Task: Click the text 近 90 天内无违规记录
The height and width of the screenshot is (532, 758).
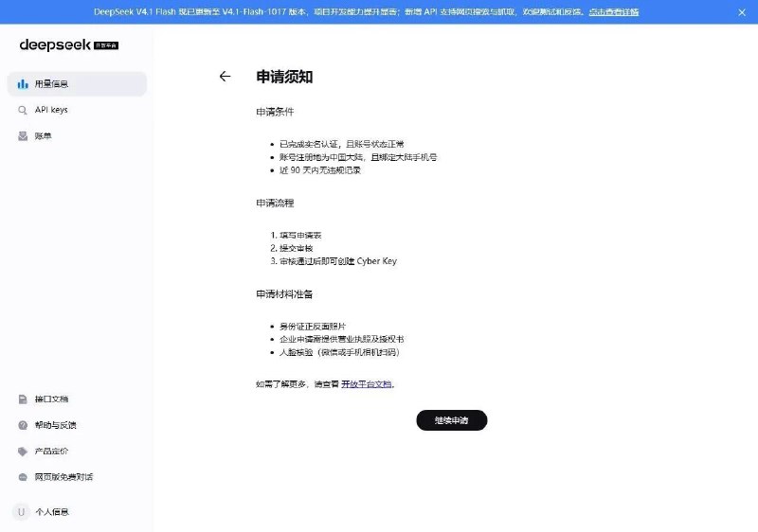Action: click(320, 170)
